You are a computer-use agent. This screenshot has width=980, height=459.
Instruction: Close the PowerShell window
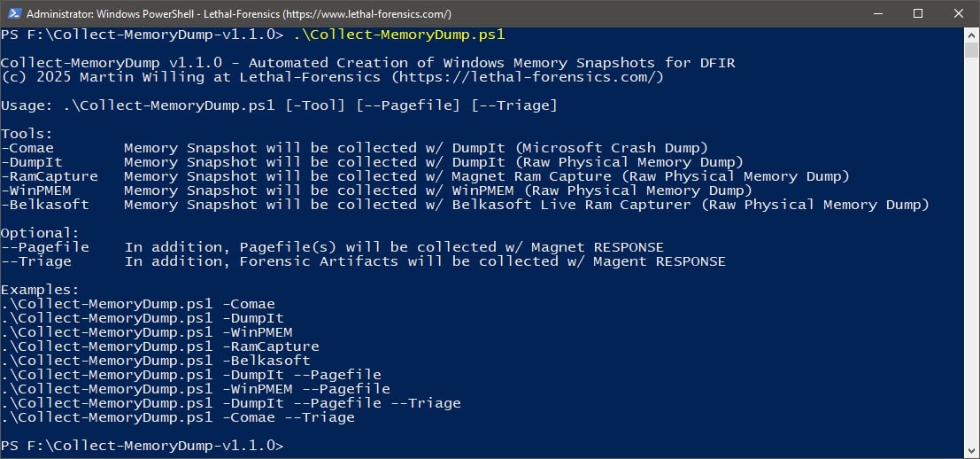click(x=959, y=13)
